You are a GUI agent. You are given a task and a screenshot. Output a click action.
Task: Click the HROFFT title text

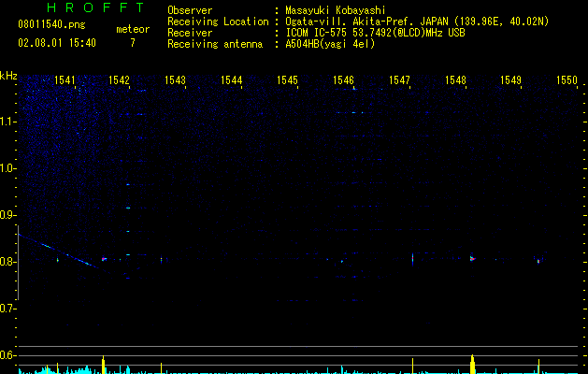pyautogui.click(x=95, y=7)
